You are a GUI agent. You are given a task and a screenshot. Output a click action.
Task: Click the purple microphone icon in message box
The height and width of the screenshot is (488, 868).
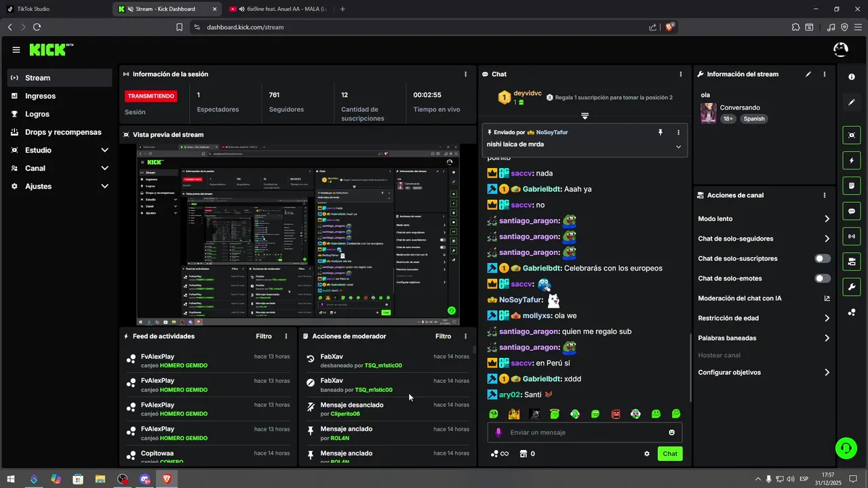tap(498, 432)
